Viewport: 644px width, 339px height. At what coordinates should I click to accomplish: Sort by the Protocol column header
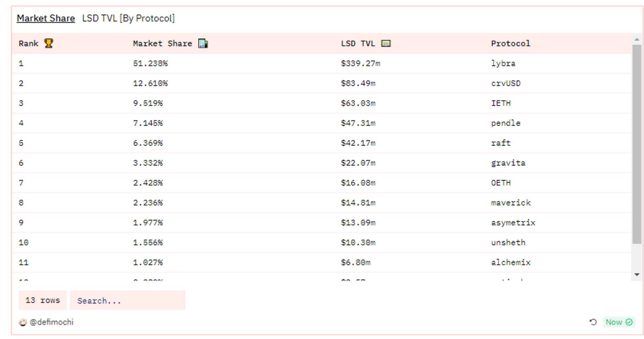[x=511, y=44]
